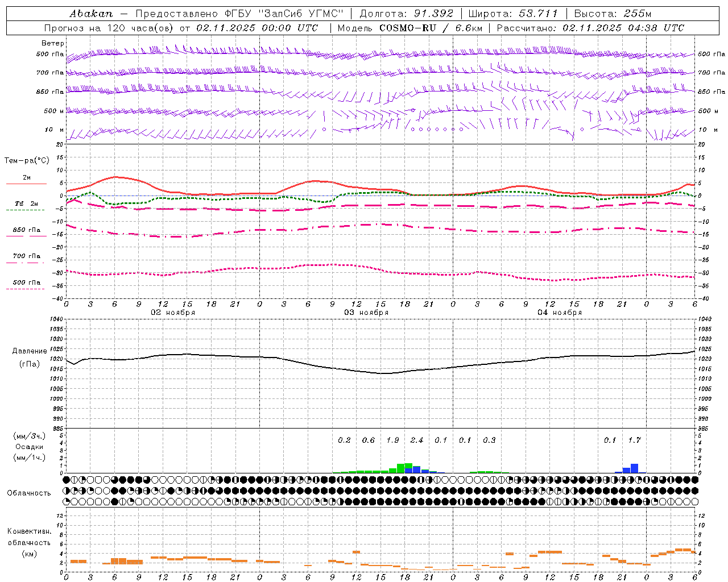The image size is (728, 582).
Task: Click the Рассчитано: 02.11.2025 04:38 UTC timestamp
Action: pos(590,28)
